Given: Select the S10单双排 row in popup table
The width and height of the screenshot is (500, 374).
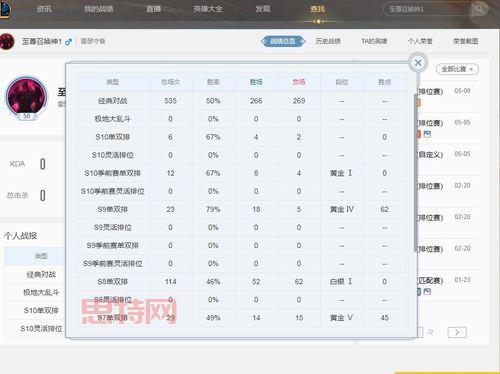Looking at the screenshot, I should [242, 137].
